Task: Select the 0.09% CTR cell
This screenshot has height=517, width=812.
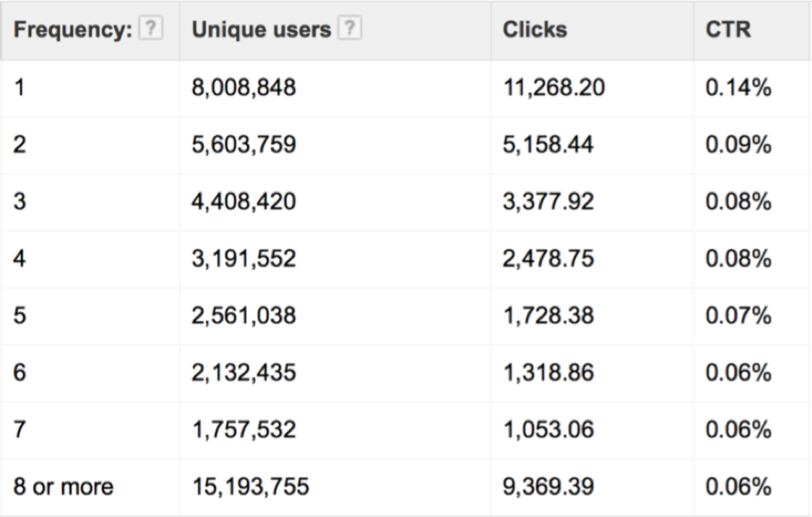Action: point(739,144)
